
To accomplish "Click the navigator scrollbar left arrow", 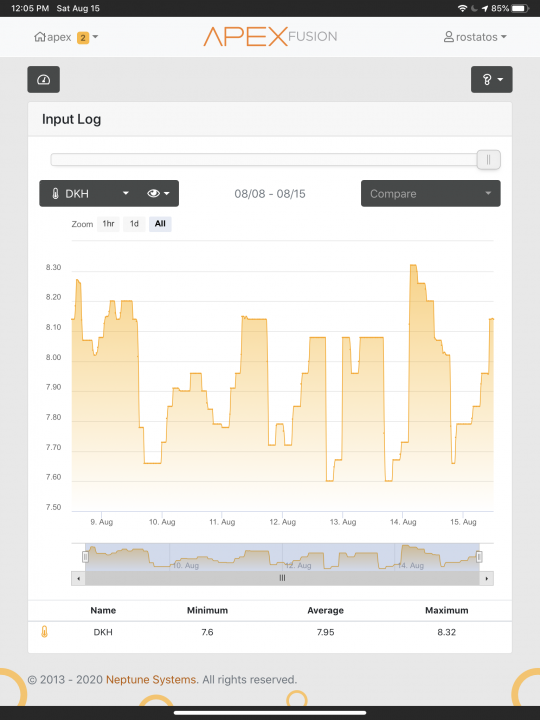I will click(79, 578).
